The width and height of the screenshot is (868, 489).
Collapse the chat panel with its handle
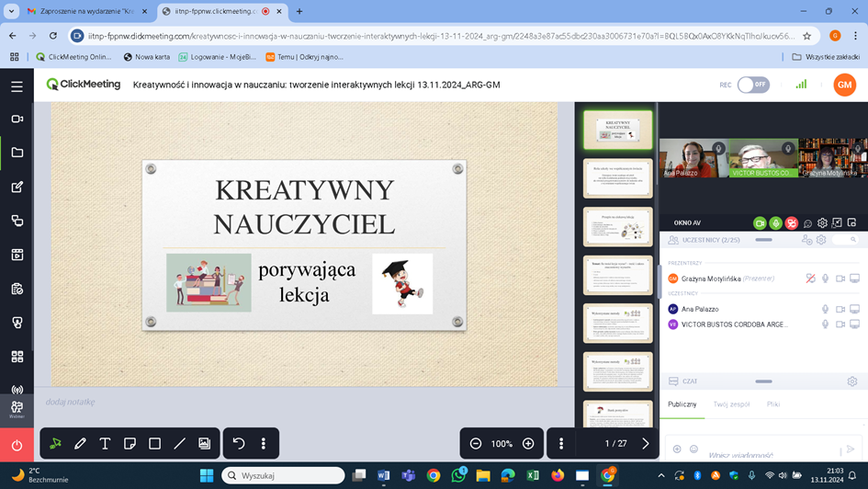click(x=763, y=381)
